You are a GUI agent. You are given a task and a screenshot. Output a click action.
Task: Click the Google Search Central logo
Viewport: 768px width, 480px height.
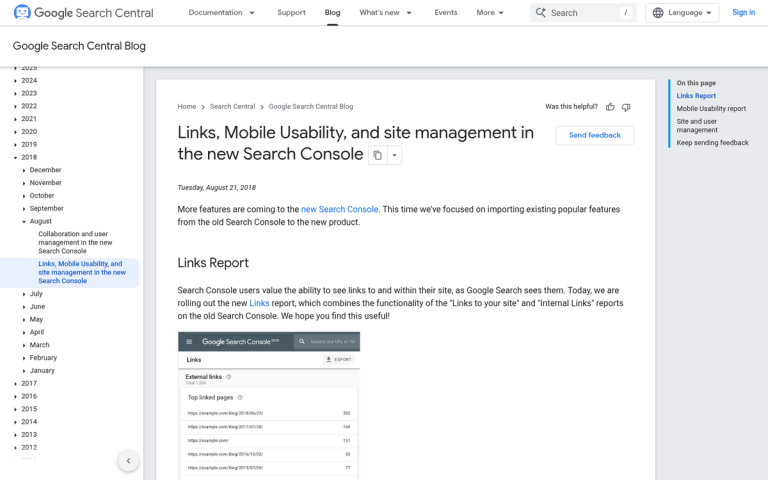(x=83, y=13)
